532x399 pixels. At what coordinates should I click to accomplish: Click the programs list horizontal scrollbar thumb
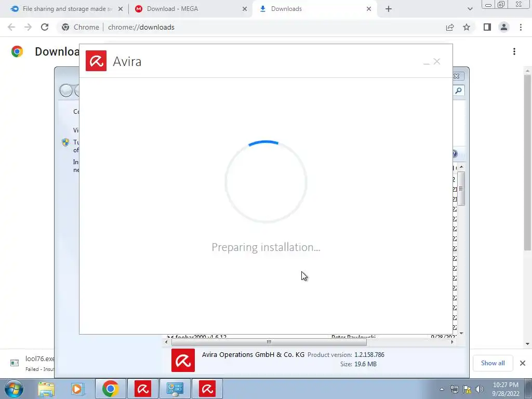(x=269, y=342)
